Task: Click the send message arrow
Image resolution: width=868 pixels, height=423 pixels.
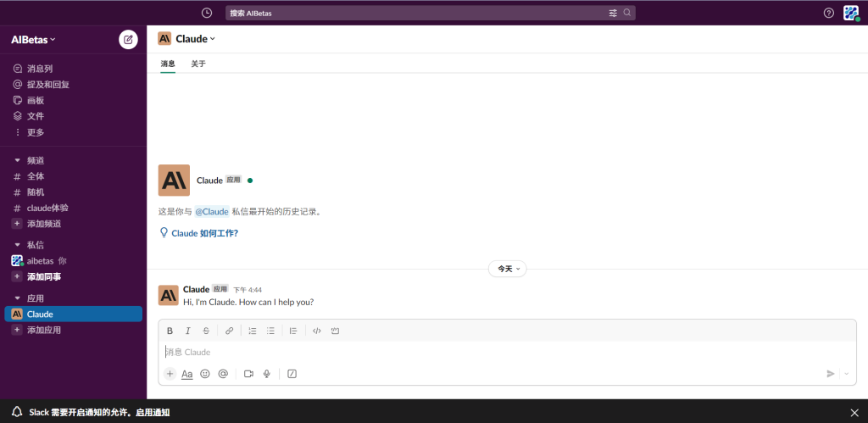Action: 831,374
